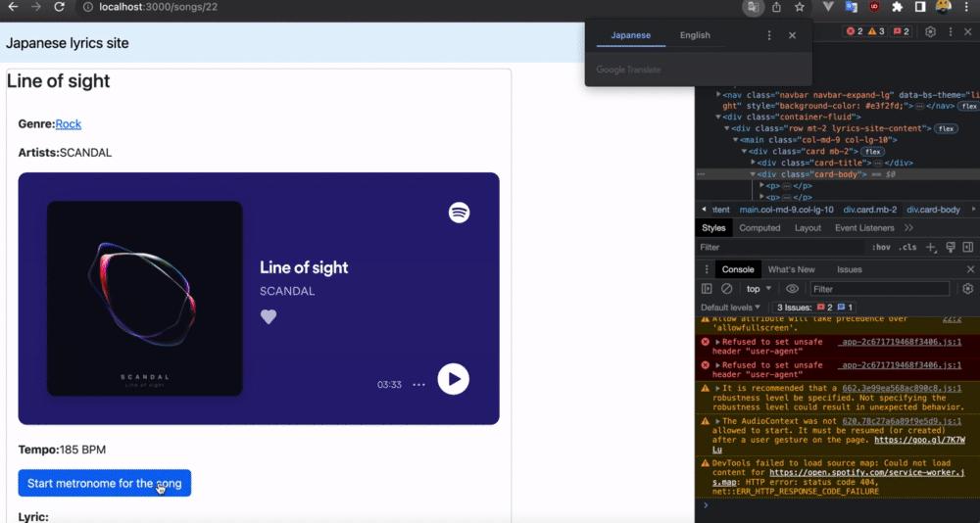Collapse the main col-md-9 DOM node
The width and height of the screenshot is (980, 523).
736,140
